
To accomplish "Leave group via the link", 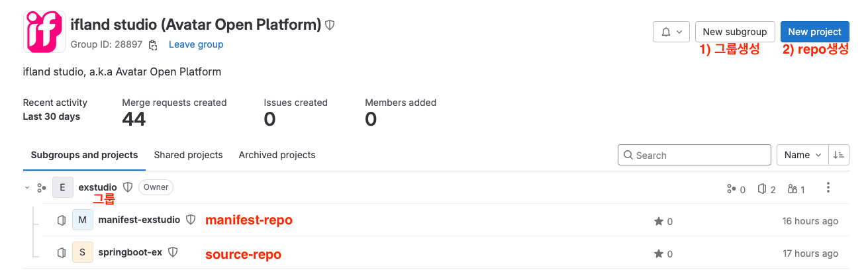I will 196,44.
